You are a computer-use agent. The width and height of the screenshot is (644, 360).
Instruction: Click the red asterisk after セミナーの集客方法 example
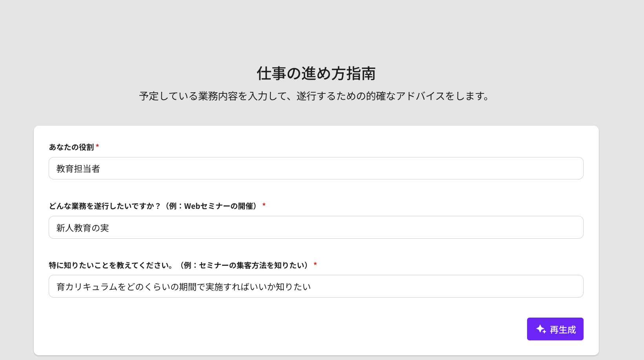(315, 264)
